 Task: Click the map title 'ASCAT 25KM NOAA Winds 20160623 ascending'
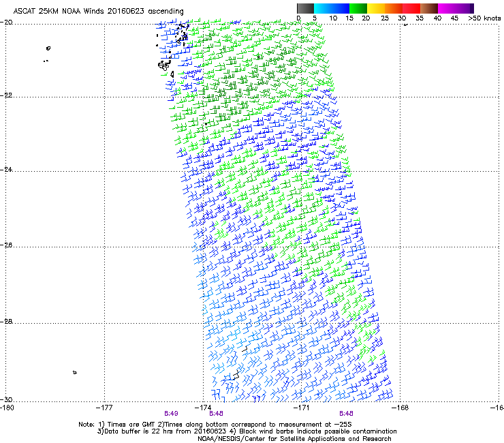pos(98,12)
